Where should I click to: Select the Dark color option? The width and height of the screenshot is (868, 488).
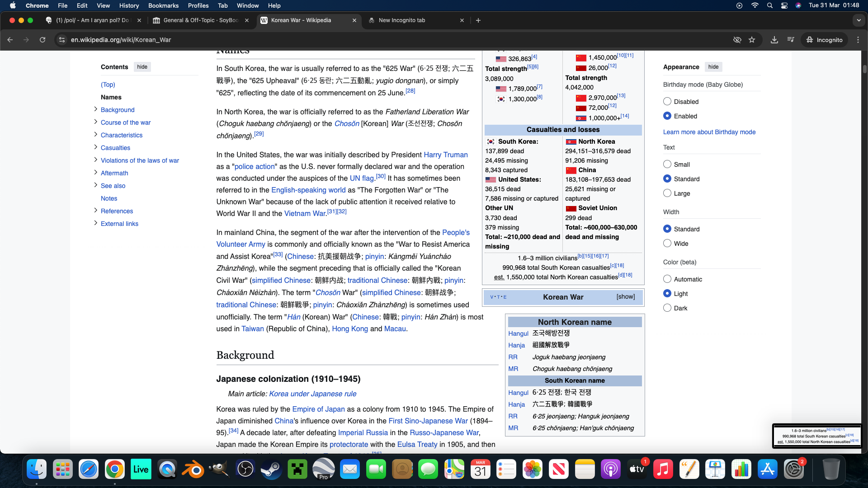[x=667, y=308]
